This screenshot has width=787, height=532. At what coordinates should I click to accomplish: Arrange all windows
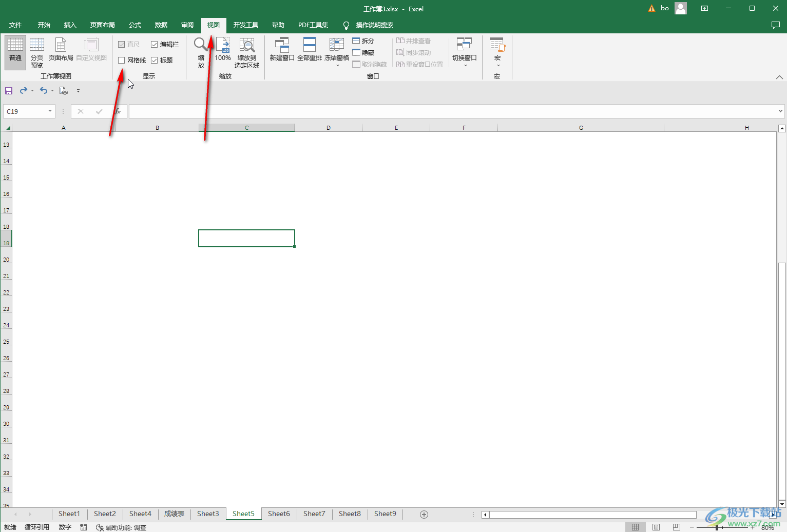pyautogui.click(x=310, y=49)
